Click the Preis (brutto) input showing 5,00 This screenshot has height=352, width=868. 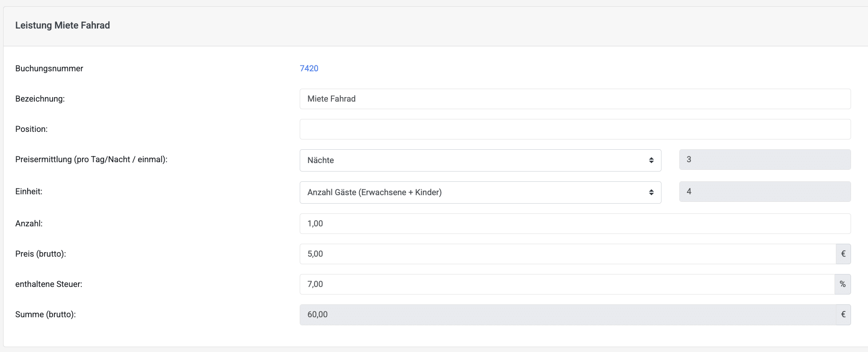tap(567, 254)
